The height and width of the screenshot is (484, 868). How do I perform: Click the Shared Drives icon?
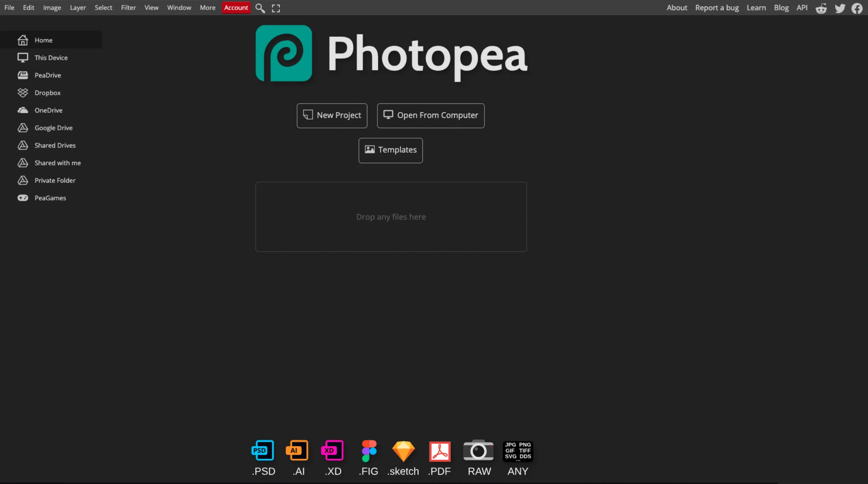(x=23, y=145)
